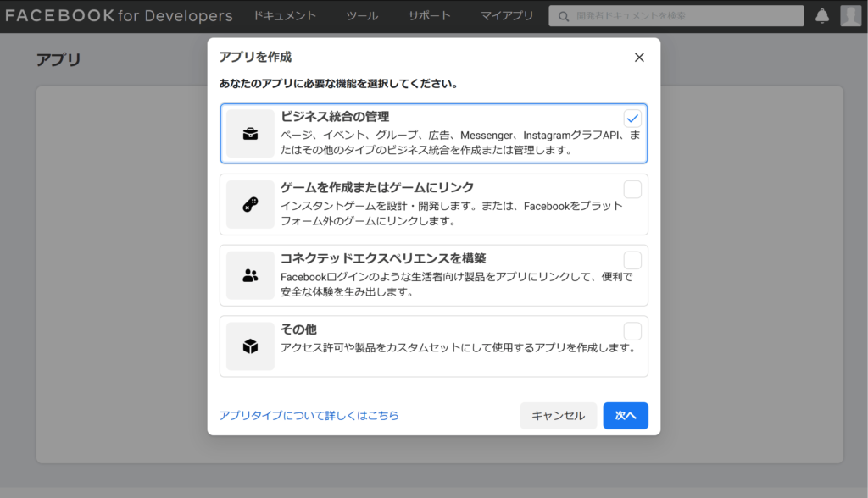Open アプリタイプについて詳しくはこちら link
This screenshot has width=868, height=498.
pos(309,416)
